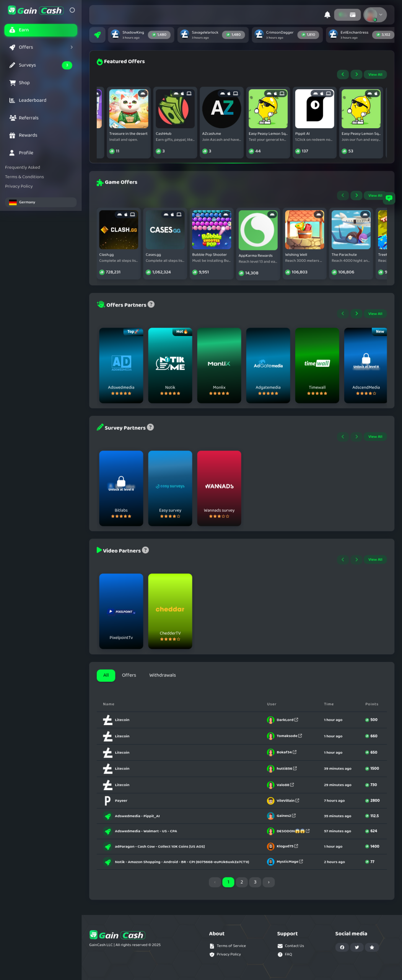The image size is (402, 980).
Task: Click the locked Bitlabs survey card
Action: (x=121, y=488)
